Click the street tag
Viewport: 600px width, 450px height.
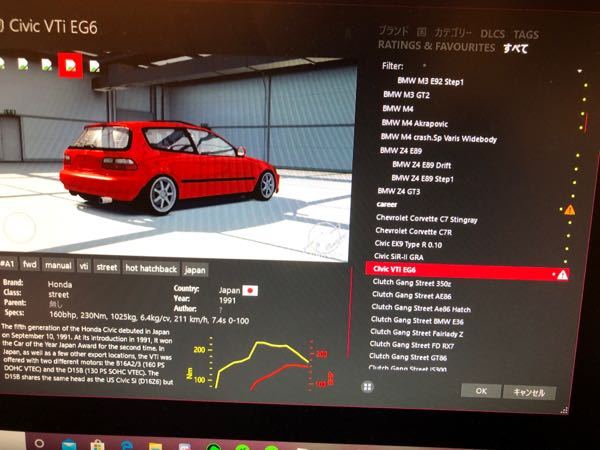[107, 267]
